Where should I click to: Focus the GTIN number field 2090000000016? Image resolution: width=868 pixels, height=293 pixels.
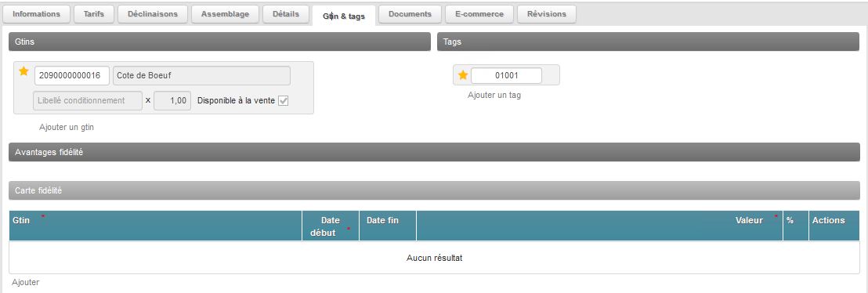[72, 76]
